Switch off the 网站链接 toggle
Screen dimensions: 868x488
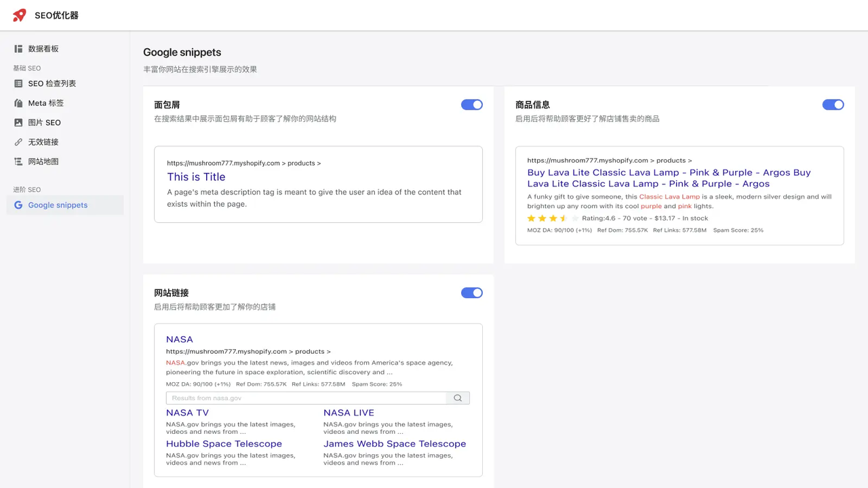click(471, 293)
